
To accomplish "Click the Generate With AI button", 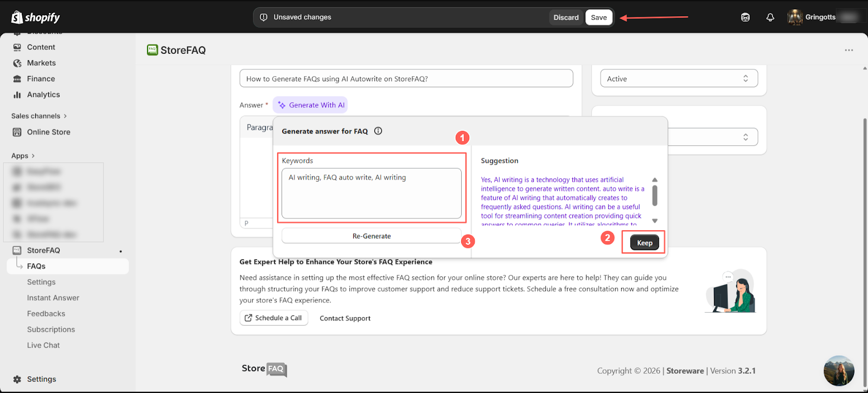I will [310, 105].
